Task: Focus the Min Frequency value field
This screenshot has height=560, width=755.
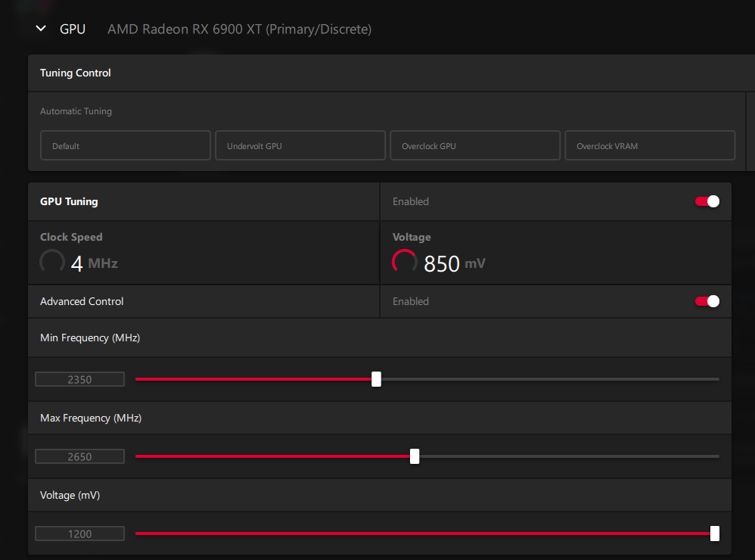Action: pyautogui.click(x=79, y=380)
